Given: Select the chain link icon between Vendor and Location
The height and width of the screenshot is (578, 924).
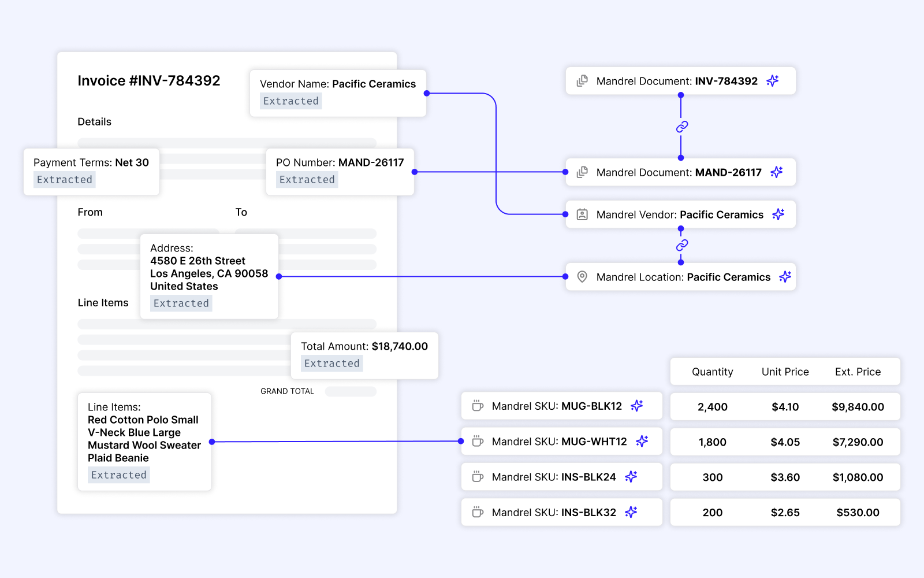Looking at the screenshot, I should click(x=681, y=245).
